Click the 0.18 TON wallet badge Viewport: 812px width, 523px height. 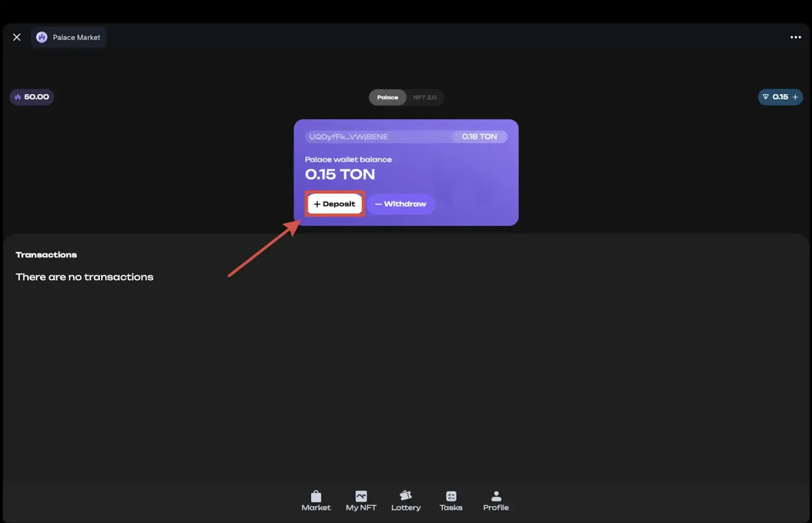tap(479, 137)
